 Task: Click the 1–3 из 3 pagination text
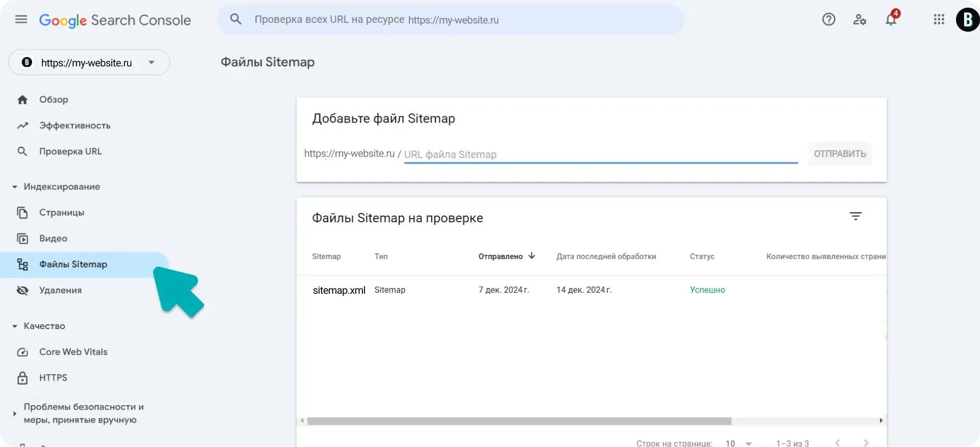point(792,443)
